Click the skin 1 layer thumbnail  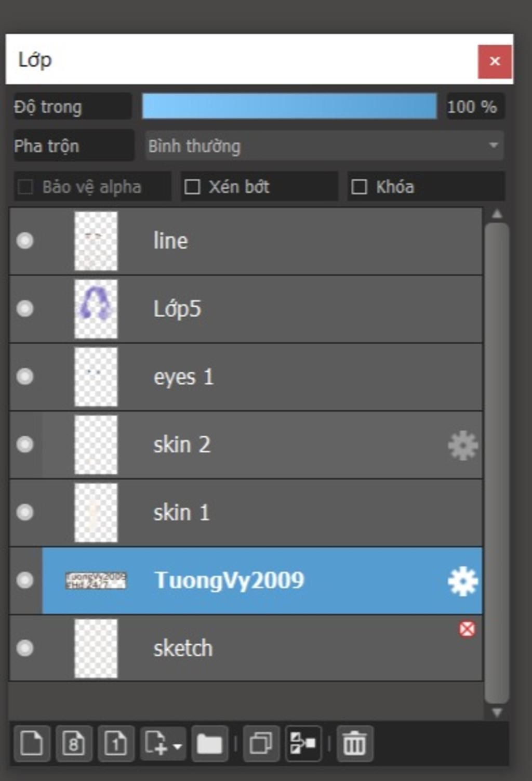coord(96,513)
